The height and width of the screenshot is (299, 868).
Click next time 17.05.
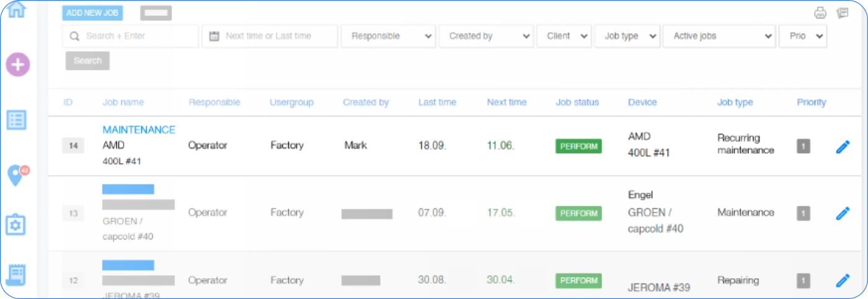(x=500, y=212)
